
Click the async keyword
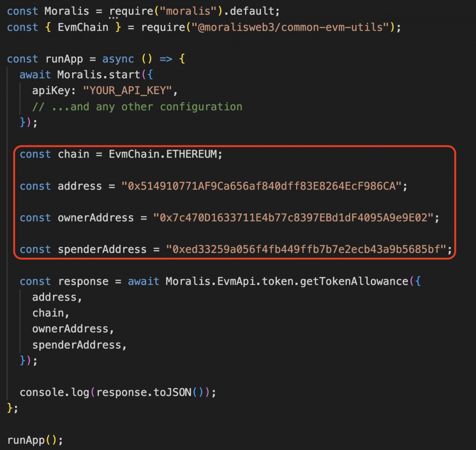click(x=118, y=59)
